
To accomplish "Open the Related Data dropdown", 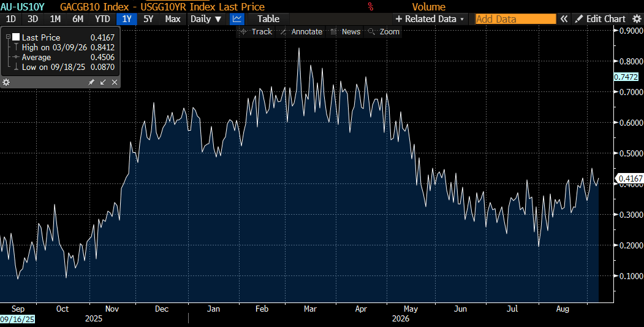I will pyautogui.click(x=430, y=19).
